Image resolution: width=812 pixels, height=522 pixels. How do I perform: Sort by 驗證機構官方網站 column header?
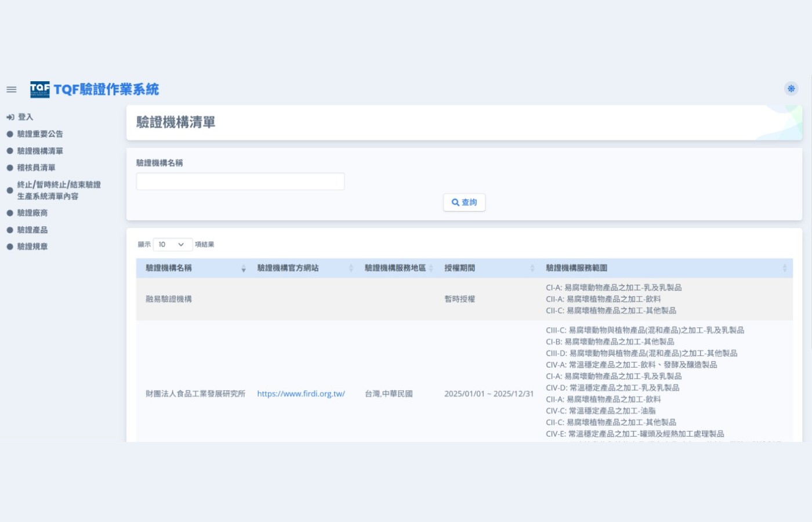(302, 268)
